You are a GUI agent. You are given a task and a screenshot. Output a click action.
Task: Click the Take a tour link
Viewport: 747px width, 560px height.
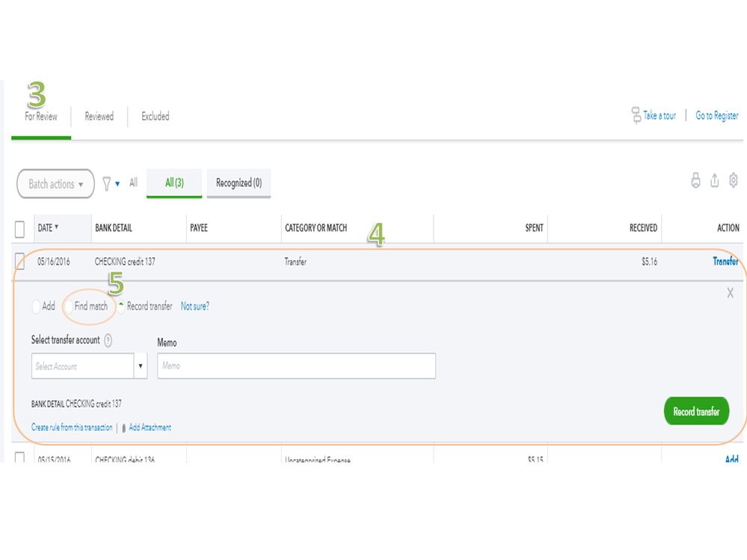pos(660,115)
